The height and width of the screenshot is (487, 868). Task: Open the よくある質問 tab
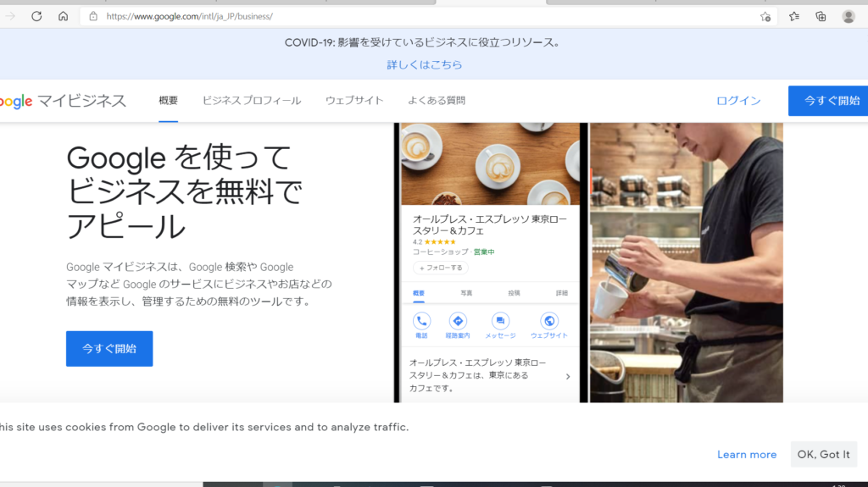click(437, 100)
